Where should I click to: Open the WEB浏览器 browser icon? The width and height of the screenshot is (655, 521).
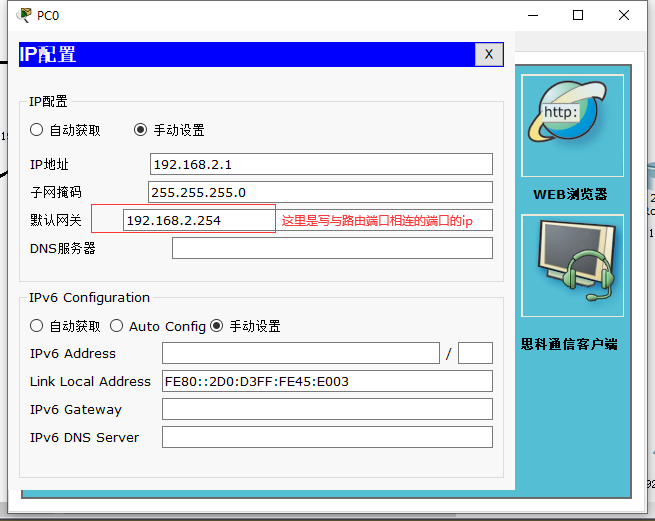pyautogui.click(x=572, y=126)
